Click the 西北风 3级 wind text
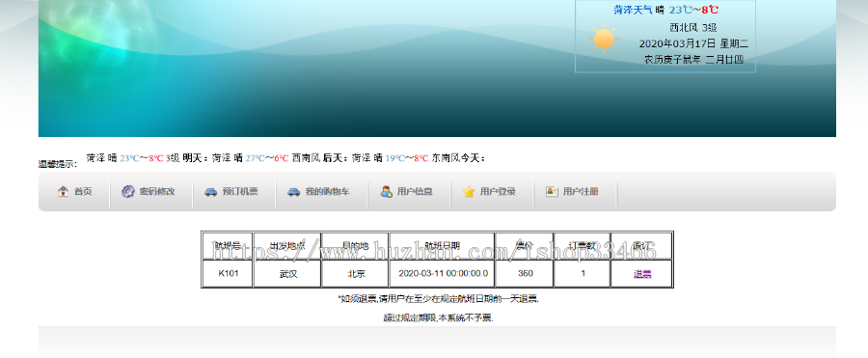 [x=693, y=28]
